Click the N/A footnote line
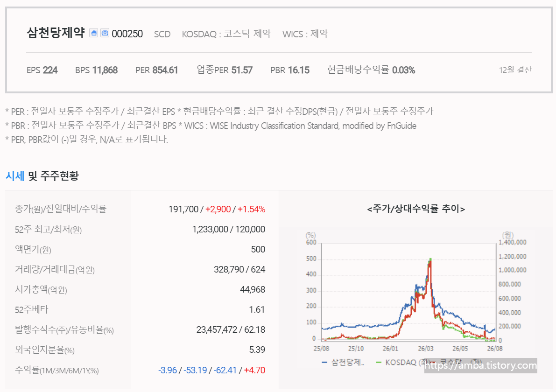 (87, 139)
